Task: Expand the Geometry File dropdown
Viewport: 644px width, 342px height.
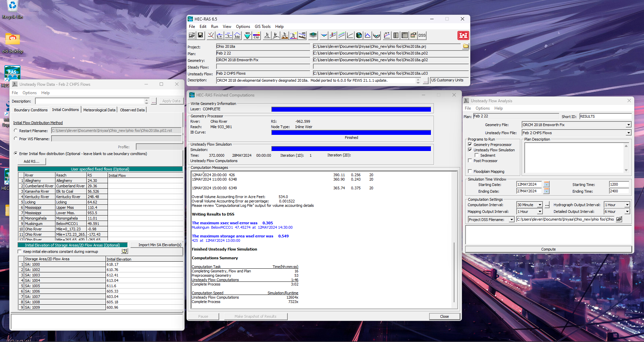Action: (x=629, y=125)
